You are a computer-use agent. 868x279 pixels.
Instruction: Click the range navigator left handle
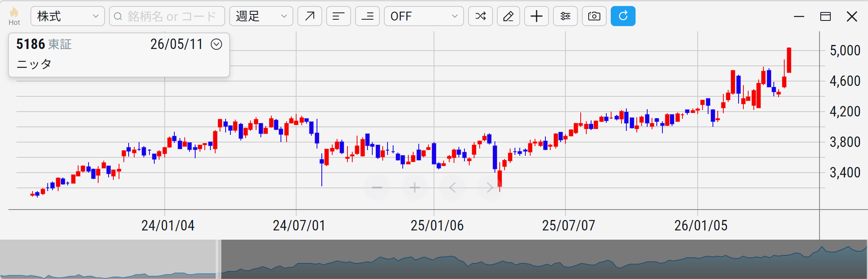coord(218,259)
